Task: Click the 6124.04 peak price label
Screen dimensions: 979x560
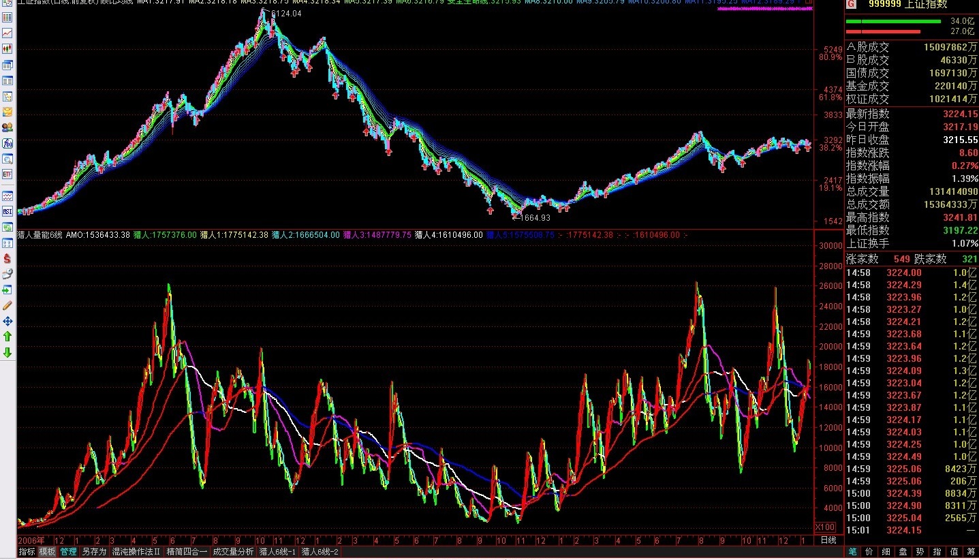Action: [x=286, y=14]
